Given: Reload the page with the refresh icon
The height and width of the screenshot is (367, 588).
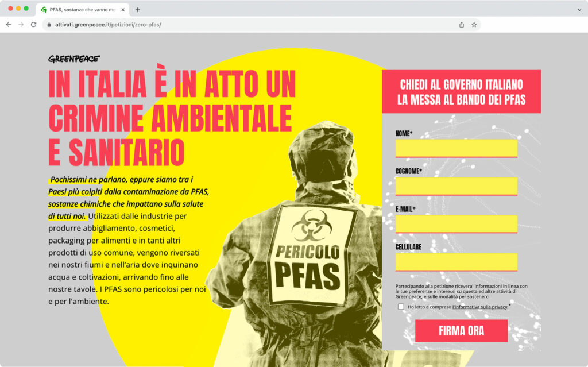Looking at the screenshot, I should pyautogui.click(x=34, y=24).
